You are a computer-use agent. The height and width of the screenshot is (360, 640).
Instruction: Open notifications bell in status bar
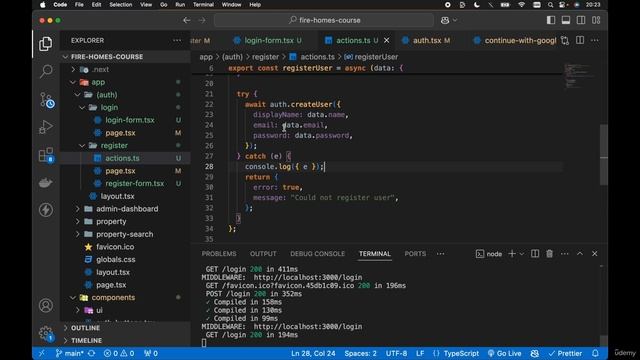tap(595, 353)
